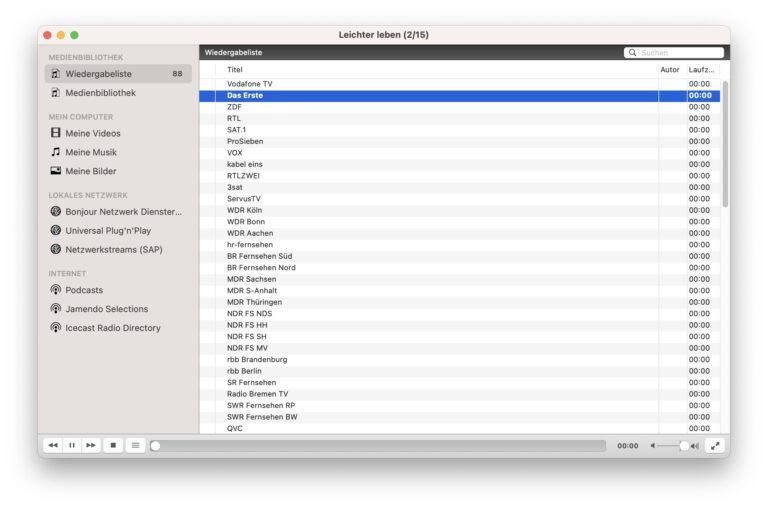The image size is (768, 508).
Task: Select the ServusTV entry
Action: pos(459,199)
